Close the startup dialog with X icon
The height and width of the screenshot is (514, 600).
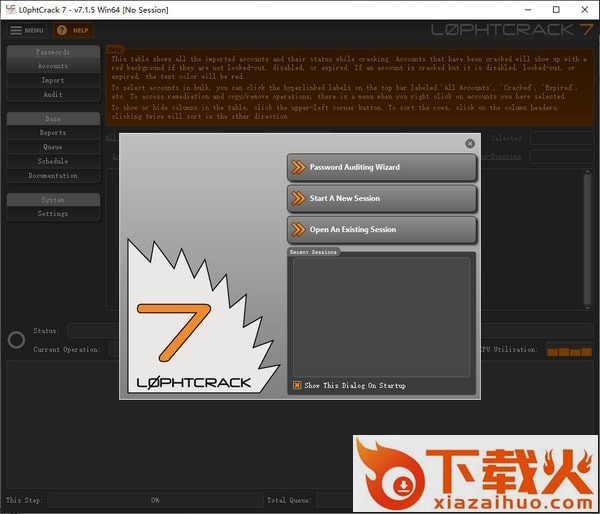tap(470, 144)
